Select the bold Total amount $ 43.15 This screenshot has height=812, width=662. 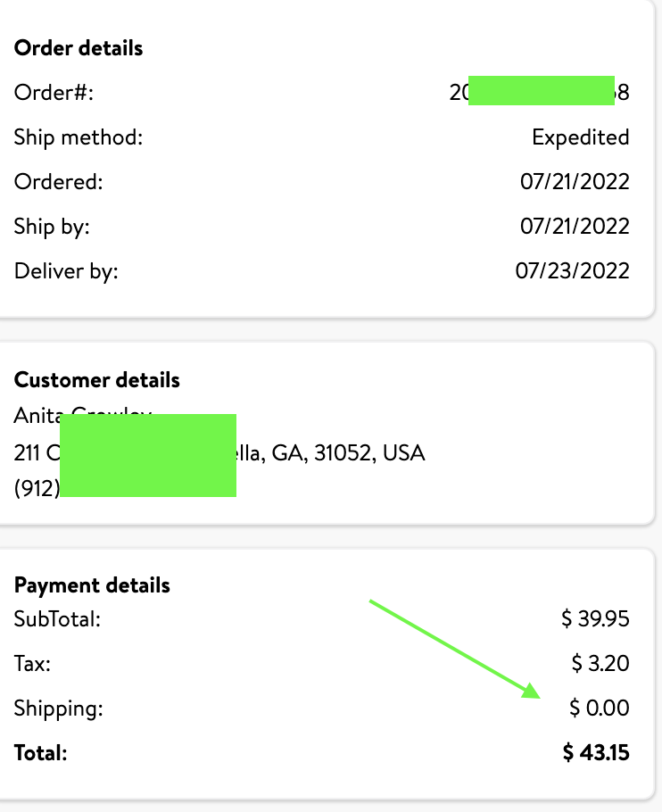point(596,752)
